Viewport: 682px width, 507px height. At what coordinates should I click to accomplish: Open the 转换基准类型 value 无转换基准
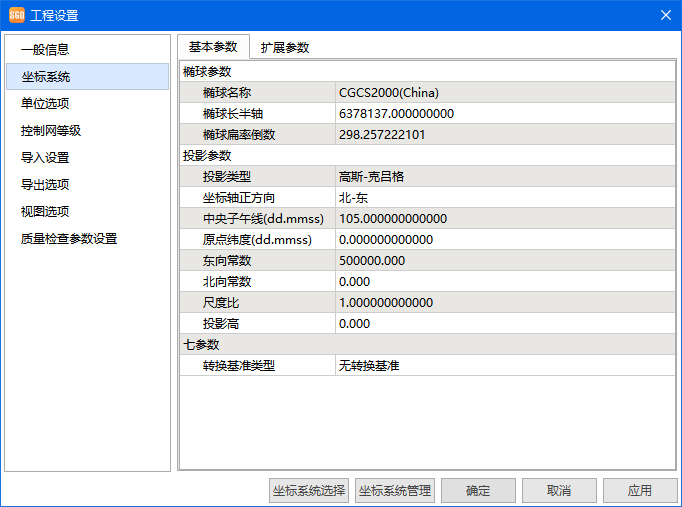(505, 365)
